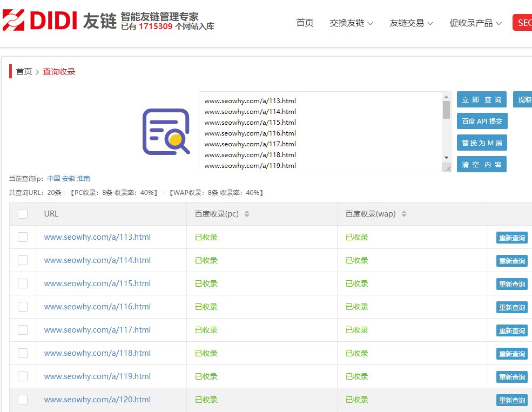Viewport: 532px width, 412px height.
Task: Check the box for www.seowhy.com/a/117.html
Action: [x=23, y=330]
